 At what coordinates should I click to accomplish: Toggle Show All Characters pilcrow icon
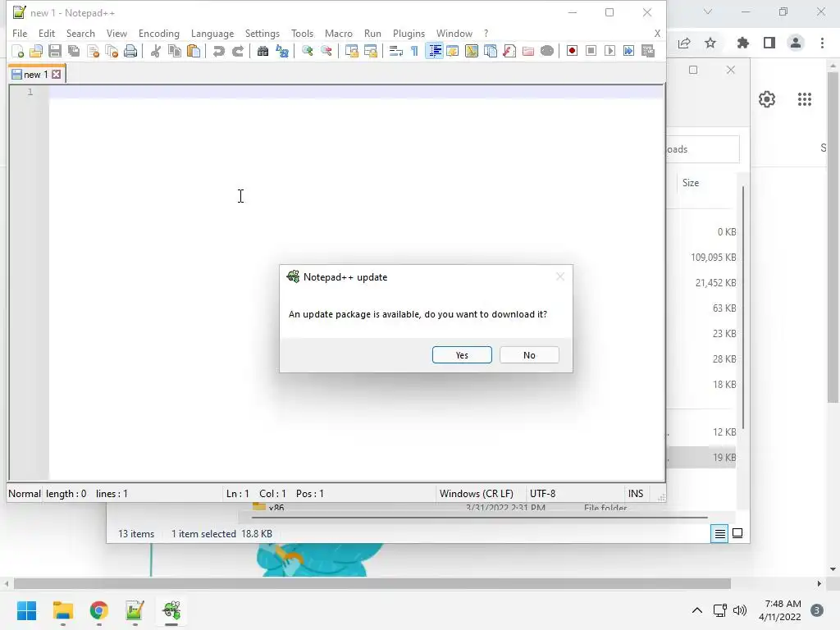[414, 51]
